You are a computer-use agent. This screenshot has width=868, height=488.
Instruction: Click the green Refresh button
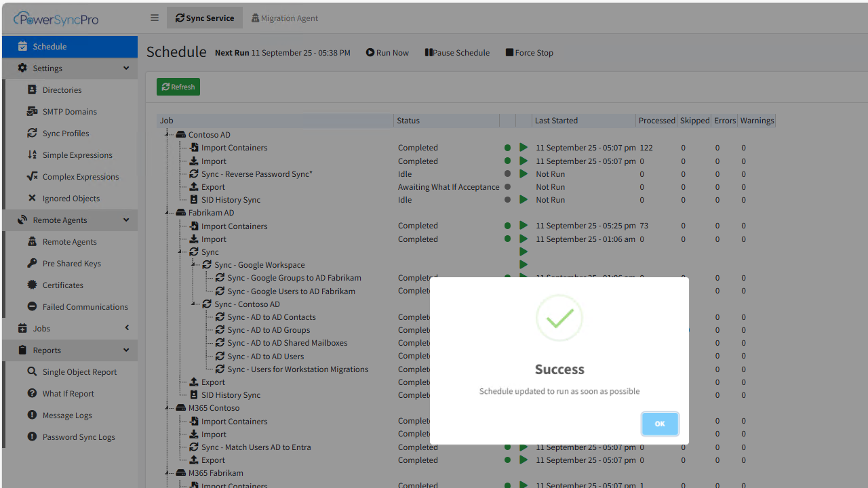click(x=178, y=87)
